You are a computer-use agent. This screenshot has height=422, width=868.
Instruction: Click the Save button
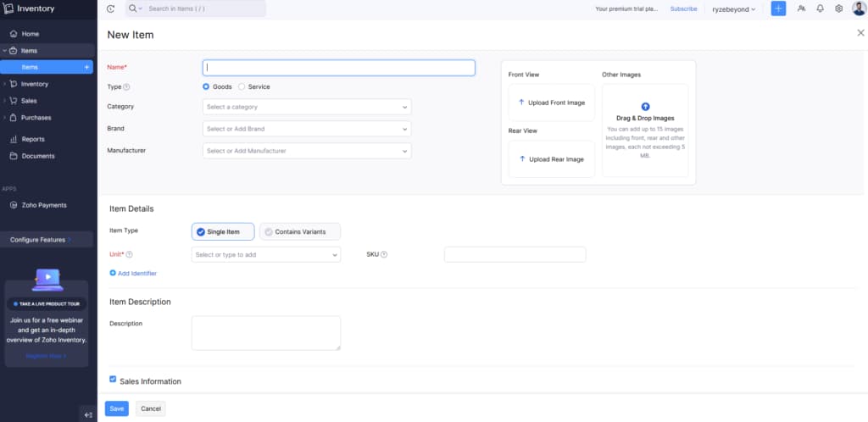tap(117, 408)
